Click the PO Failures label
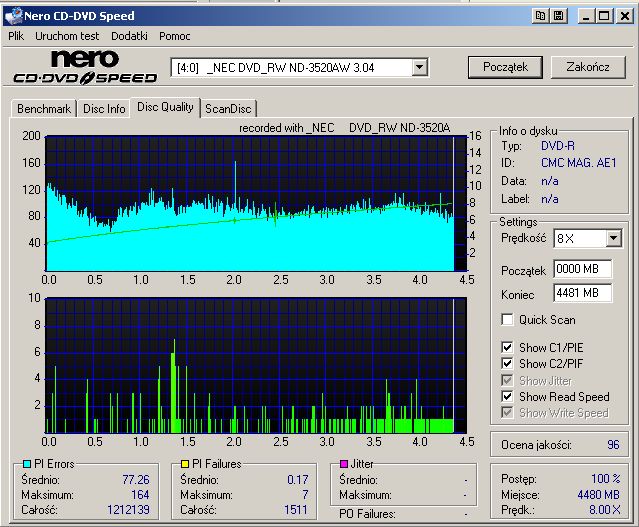 (x=367, y=514)
